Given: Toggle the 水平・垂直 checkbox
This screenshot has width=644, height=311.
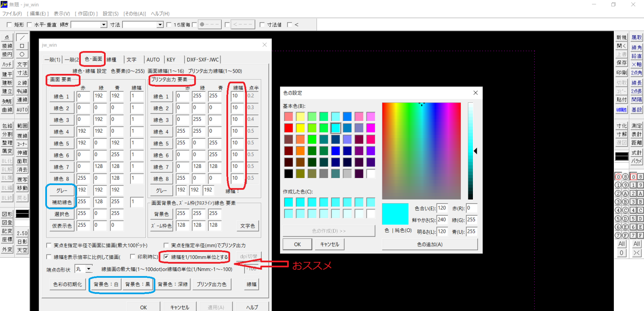Looking at the screenshot, I should (x=29, y=25).
